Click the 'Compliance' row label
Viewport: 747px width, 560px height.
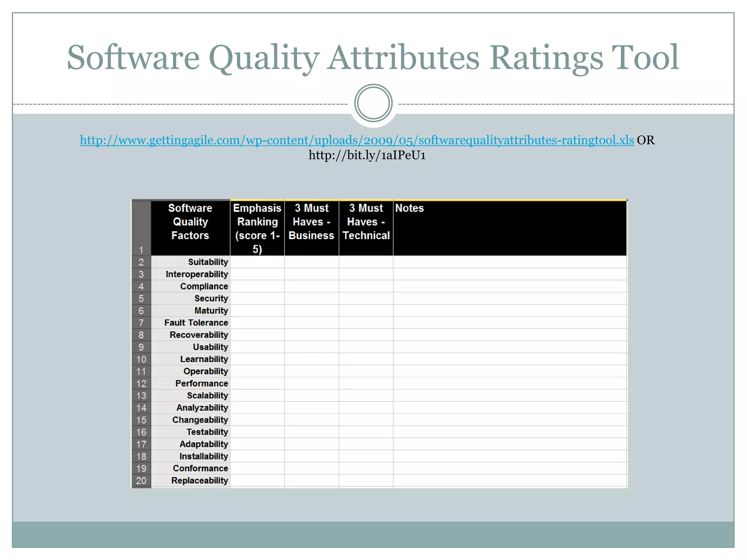(204, 286)
